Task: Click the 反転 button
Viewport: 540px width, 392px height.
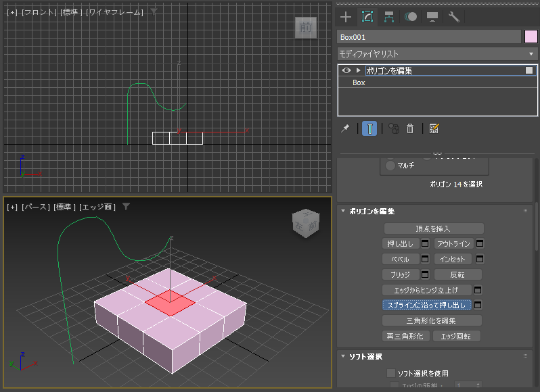Action: pyautogui.click(x=457, y=275)
